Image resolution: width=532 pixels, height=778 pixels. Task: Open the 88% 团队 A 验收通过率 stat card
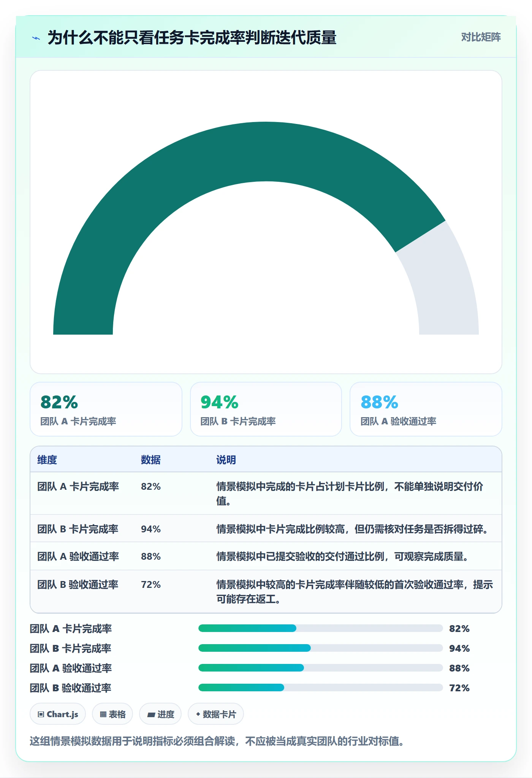426,409
